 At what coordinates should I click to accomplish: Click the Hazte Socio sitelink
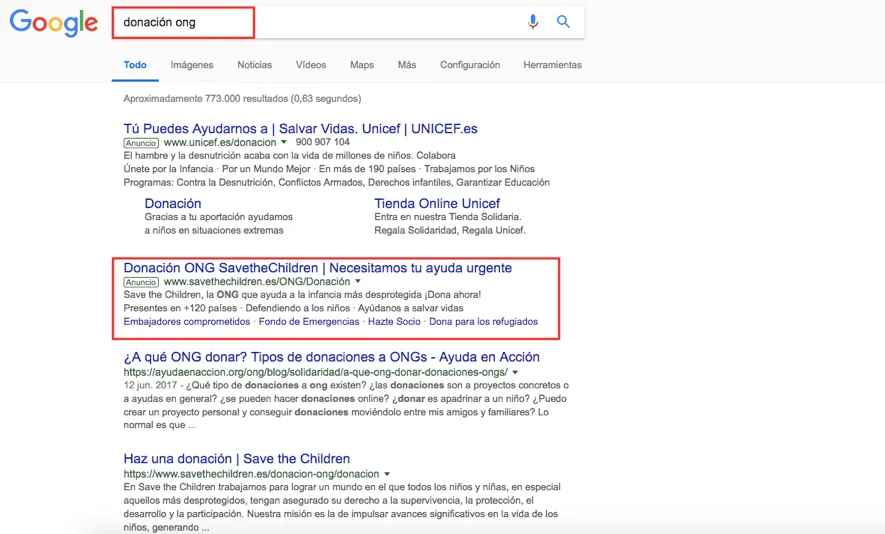tap(394, 321)
